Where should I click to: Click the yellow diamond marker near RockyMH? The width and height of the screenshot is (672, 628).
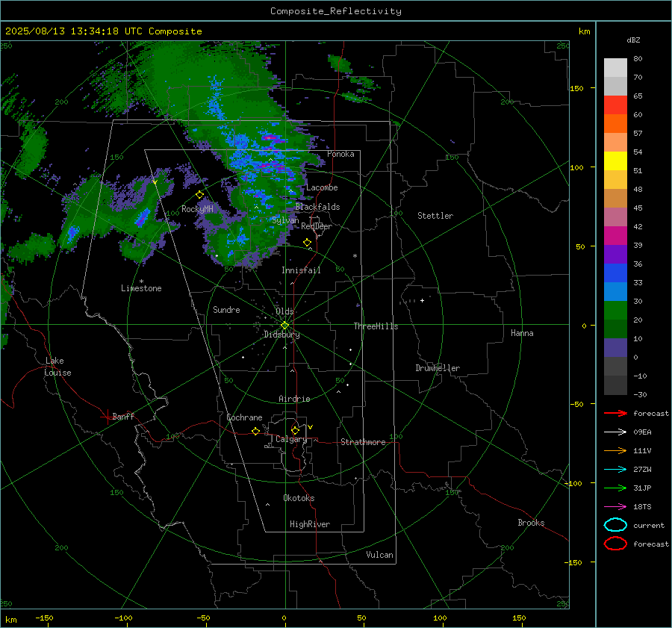(x=199, y=195)
